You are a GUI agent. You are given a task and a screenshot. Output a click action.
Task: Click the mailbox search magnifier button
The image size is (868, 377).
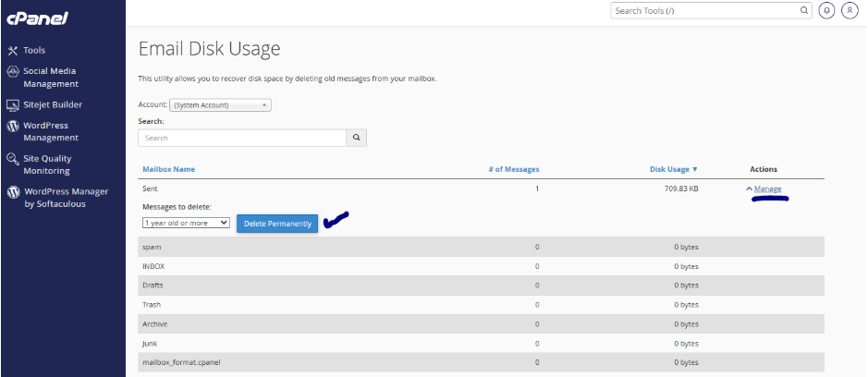(x=357, y=138)
